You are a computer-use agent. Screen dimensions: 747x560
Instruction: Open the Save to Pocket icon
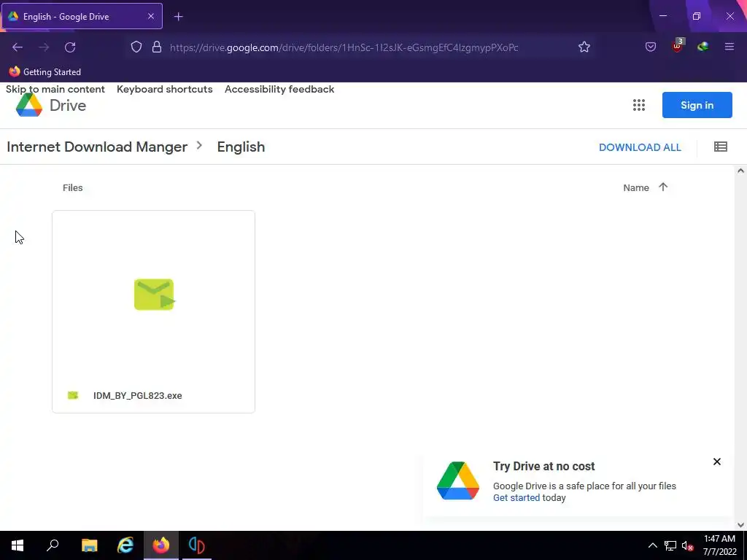[651, 47]
